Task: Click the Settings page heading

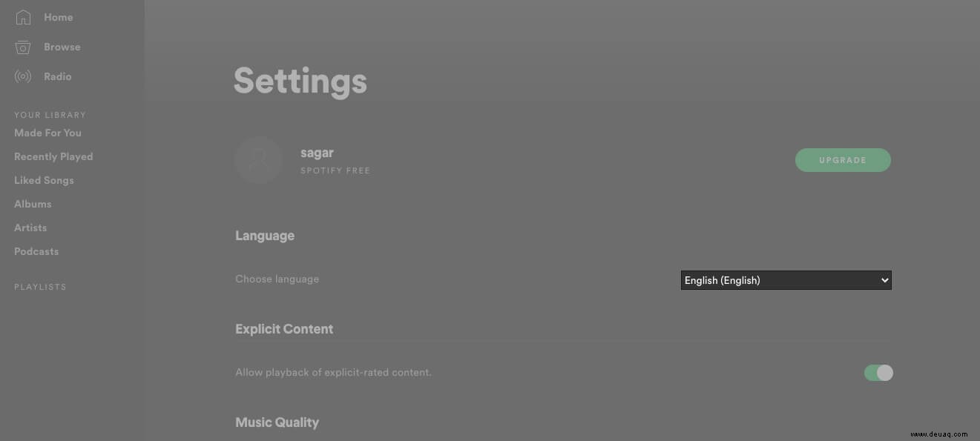Action: click(x=300, y=82)
